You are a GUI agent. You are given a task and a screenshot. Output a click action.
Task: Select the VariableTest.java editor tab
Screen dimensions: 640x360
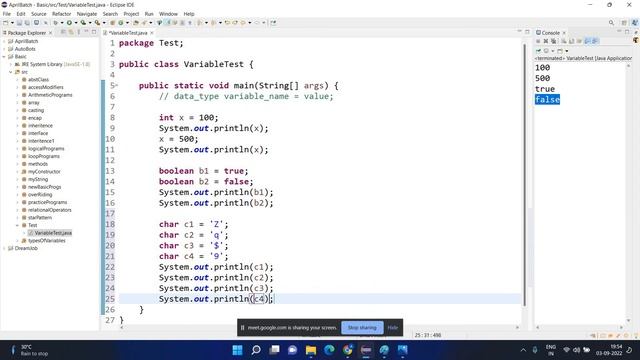click(128, 33)
